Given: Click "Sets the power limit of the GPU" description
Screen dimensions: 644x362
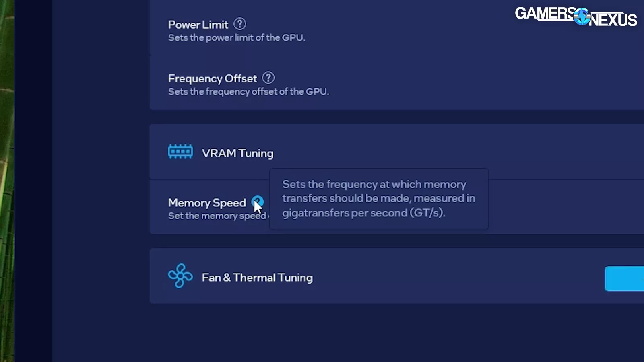Looking at the screenshot, I should [236, 38].
